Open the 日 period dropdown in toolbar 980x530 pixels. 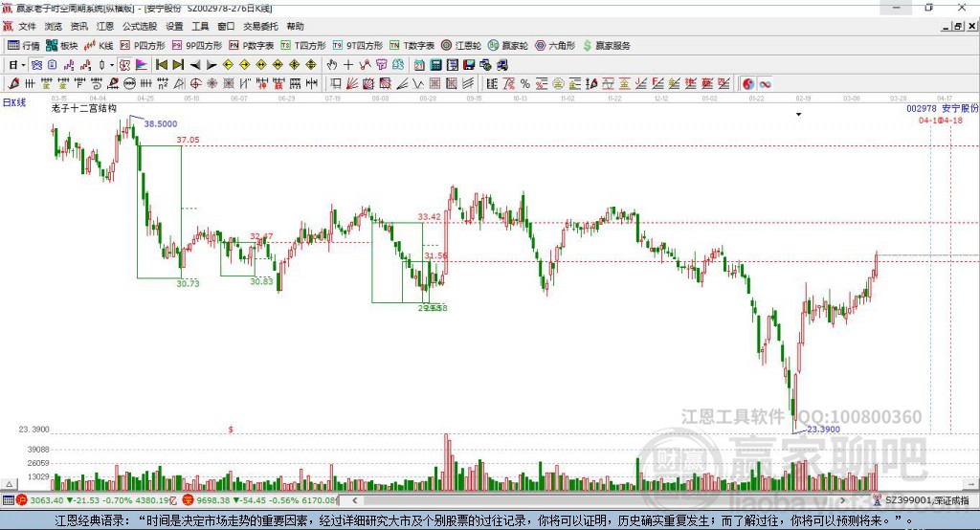[x=16, y=65]
